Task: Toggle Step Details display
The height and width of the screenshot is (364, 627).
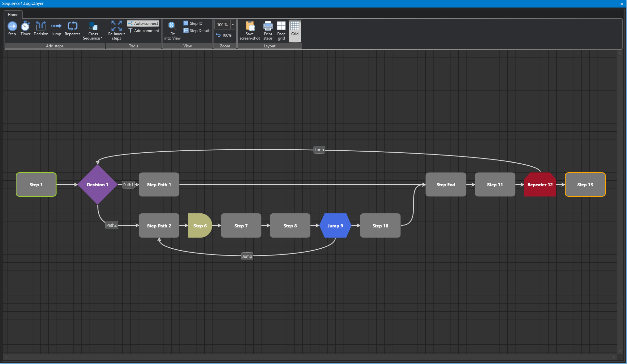Action: [197, 31]
